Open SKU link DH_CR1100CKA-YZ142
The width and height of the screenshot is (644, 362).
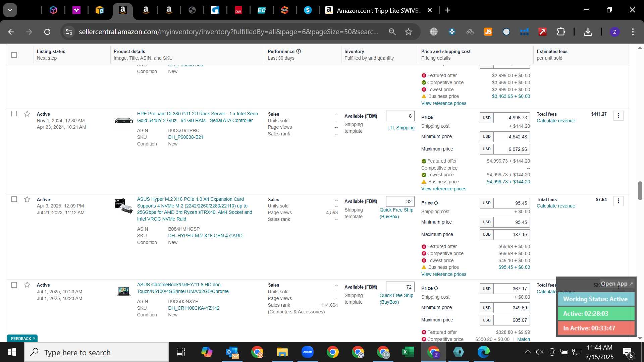click(x=194, y=308)
